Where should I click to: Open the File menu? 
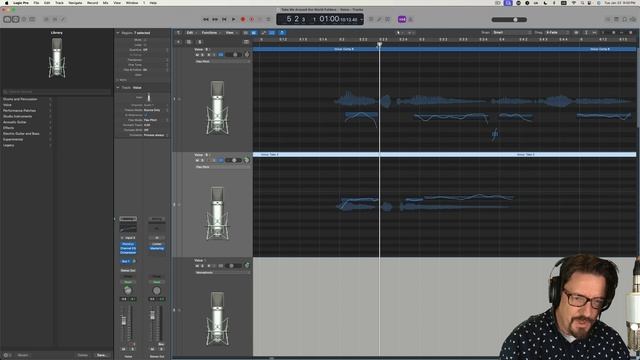[36, 3]
